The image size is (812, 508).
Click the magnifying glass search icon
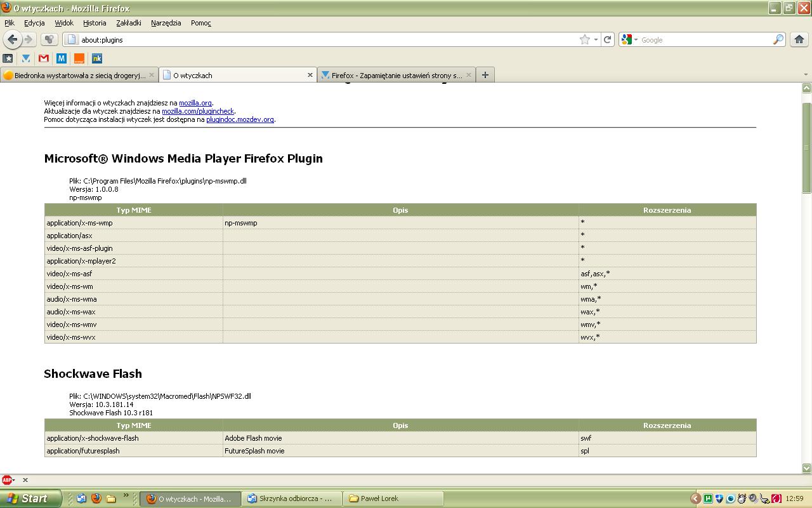(x=778, y=39)
